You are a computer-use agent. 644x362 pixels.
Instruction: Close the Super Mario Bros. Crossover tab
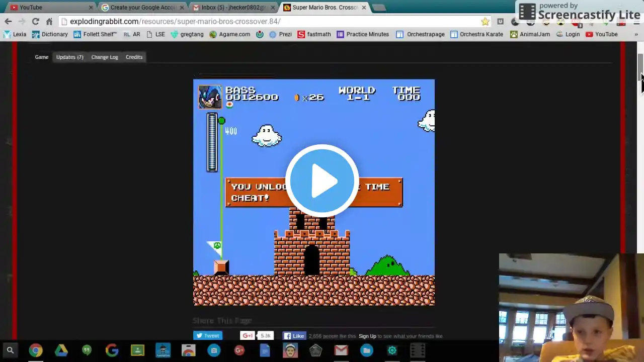coord(364,8)
